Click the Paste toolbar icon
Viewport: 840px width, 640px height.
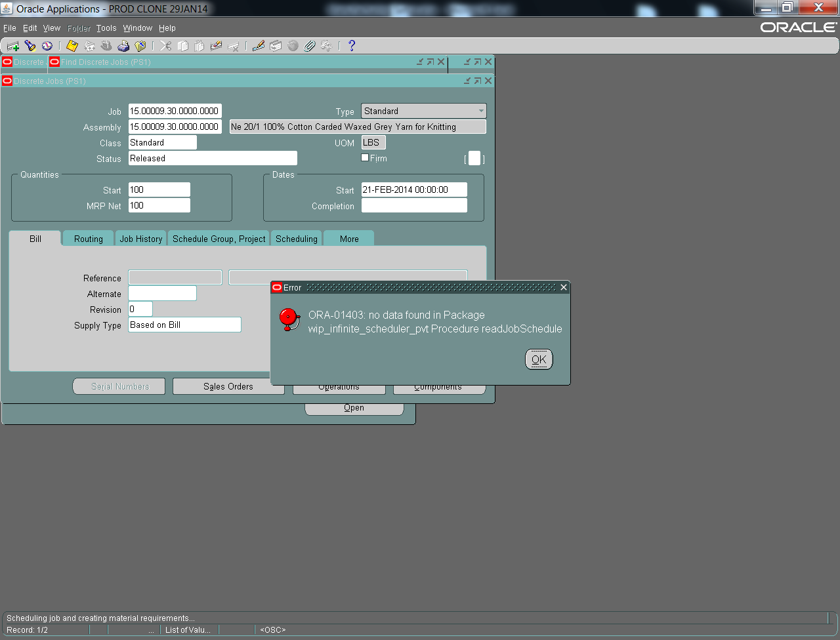[199, 46]
